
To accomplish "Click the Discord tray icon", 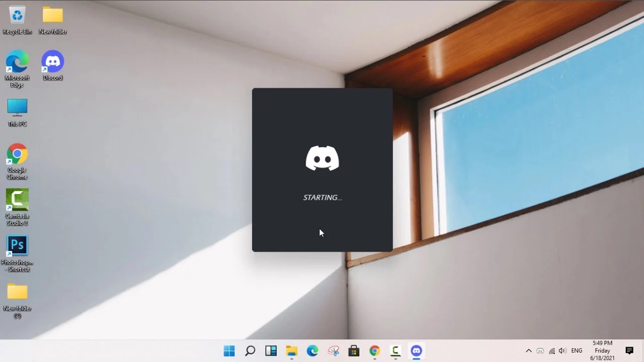I will click(x=540, y=351).
